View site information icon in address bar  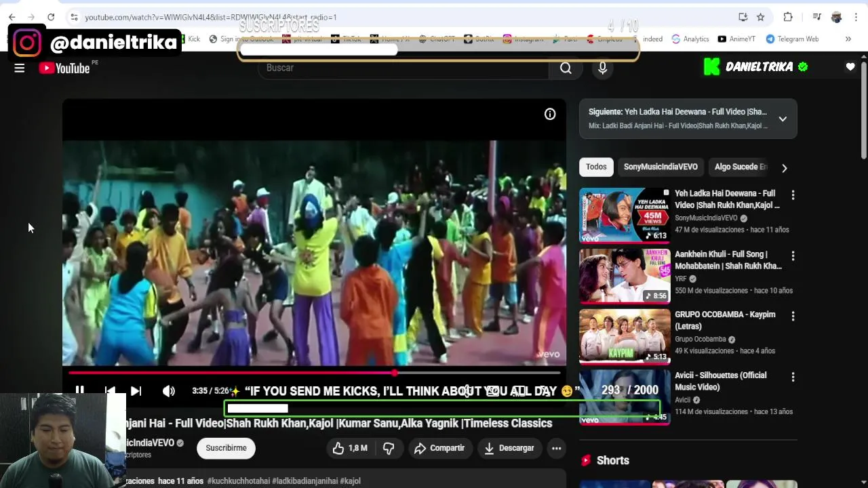[74, 17]
